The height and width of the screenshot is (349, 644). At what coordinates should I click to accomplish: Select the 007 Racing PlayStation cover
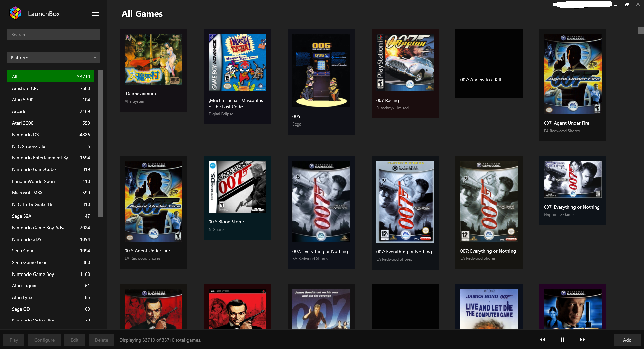(x=405, y=62)
